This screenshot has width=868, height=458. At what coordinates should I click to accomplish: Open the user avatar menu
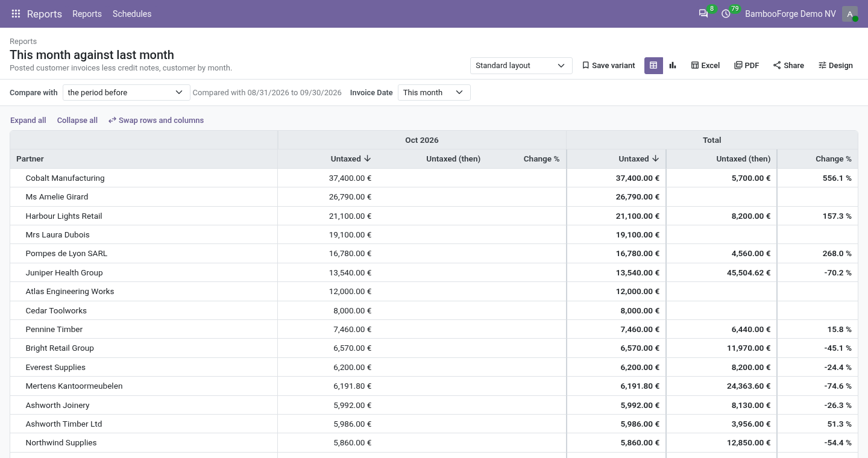click(x=850, y=14)
